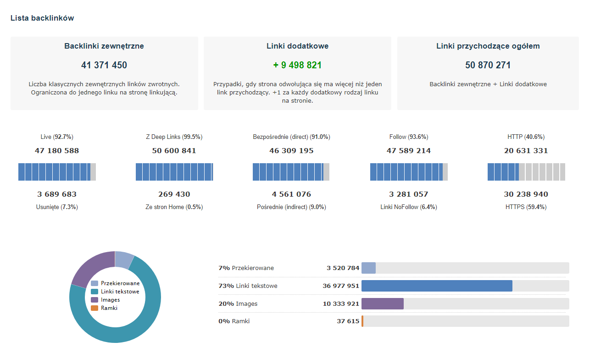The height and width of the screenshot is (364, 595).
Task: Click the '7% Przekierowane' row label
Action: point(246,268)
